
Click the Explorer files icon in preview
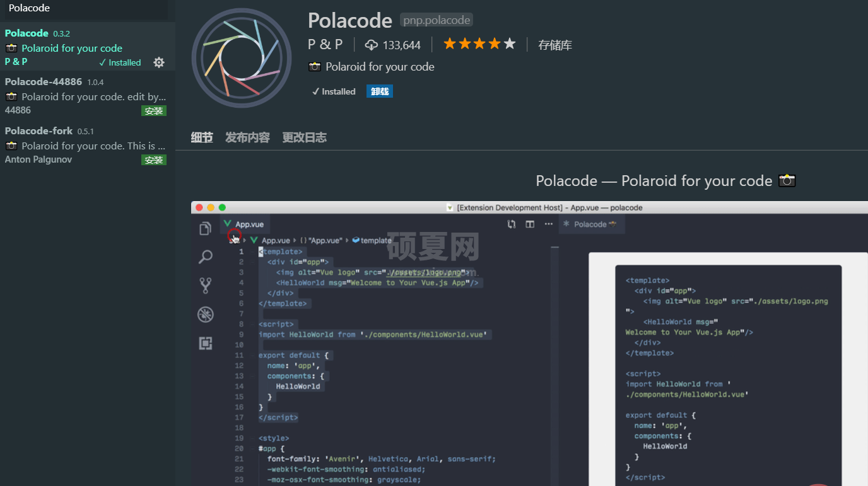205,229
